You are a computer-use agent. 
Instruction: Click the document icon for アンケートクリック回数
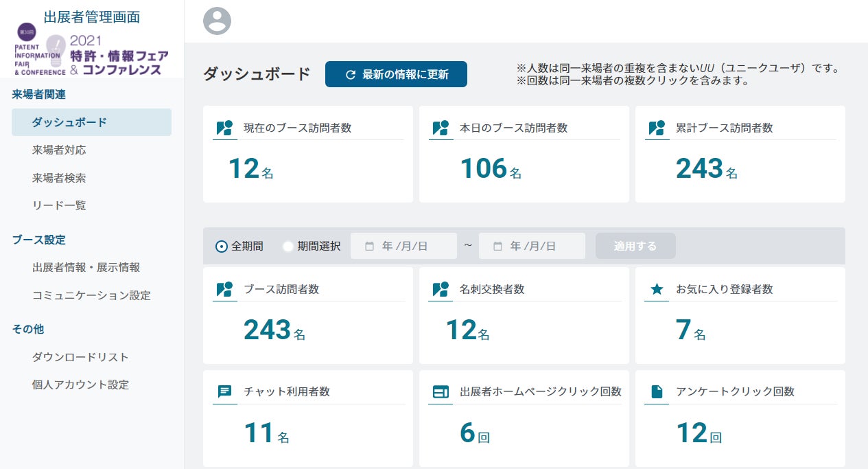pos(657,391)
